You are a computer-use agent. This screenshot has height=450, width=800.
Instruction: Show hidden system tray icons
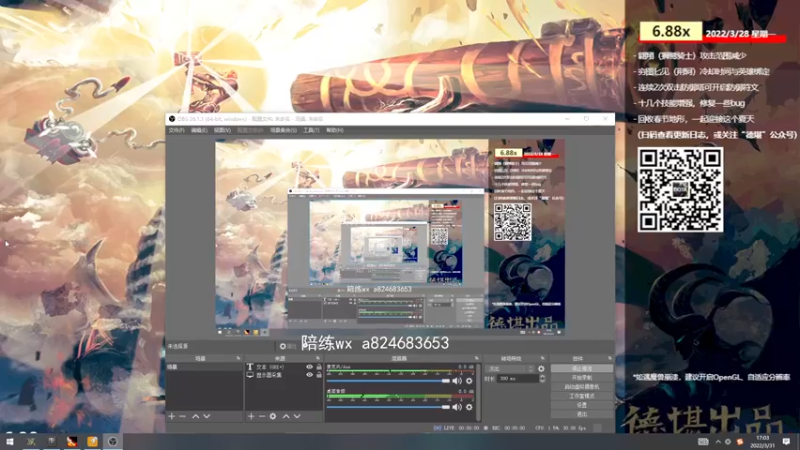(718, 441)
